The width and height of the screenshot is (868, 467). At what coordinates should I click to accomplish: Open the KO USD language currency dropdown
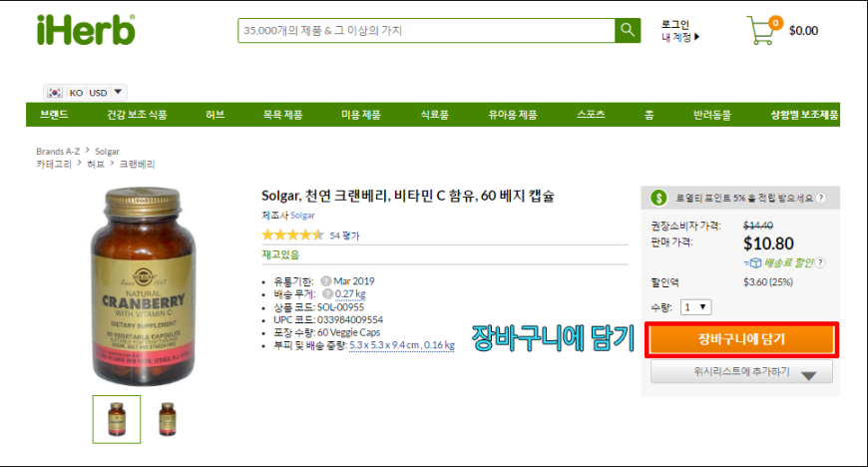85,93
